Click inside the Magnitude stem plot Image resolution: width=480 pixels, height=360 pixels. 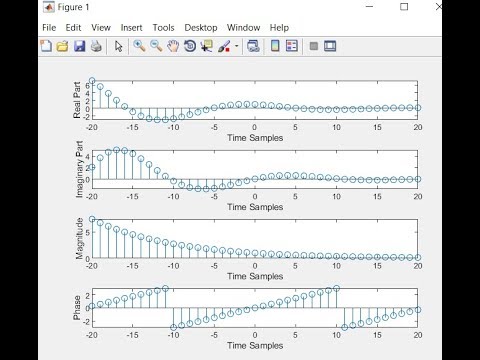tap(255, 239)
